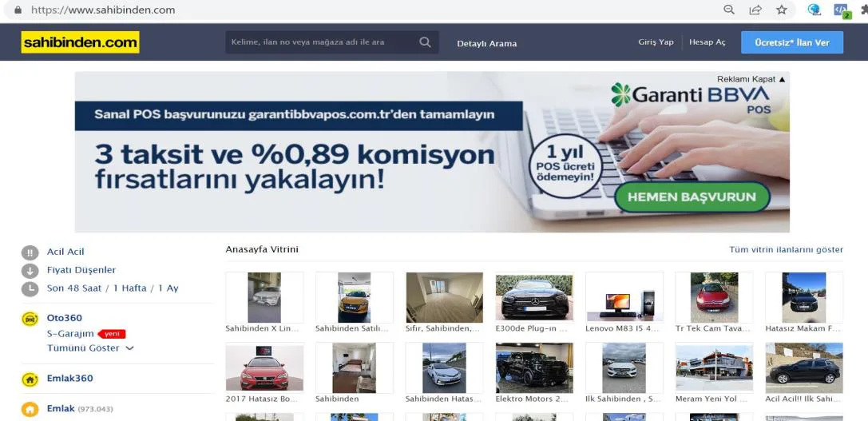This screenshot has height=421, width=868.
Task: Open the Acil Acil!! İlk Sahi... listing
Action: click(x=804, y=367)
